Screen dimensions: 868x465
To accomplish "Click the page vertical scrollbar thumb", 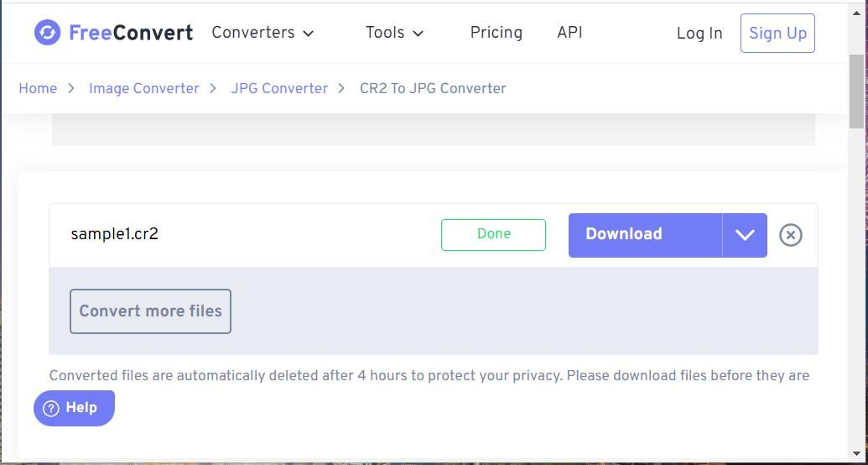I will coord(856,92).
